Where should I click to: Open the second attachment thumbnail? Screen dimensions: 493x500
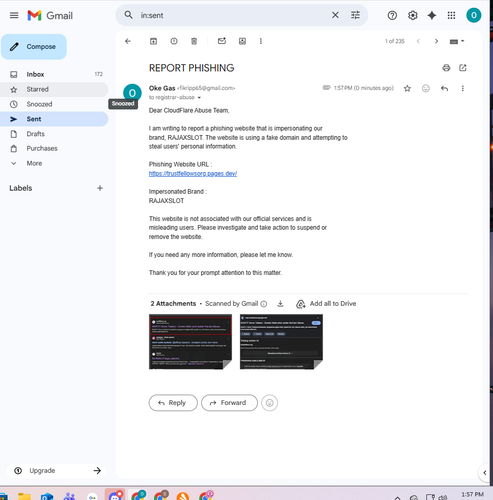281,342
